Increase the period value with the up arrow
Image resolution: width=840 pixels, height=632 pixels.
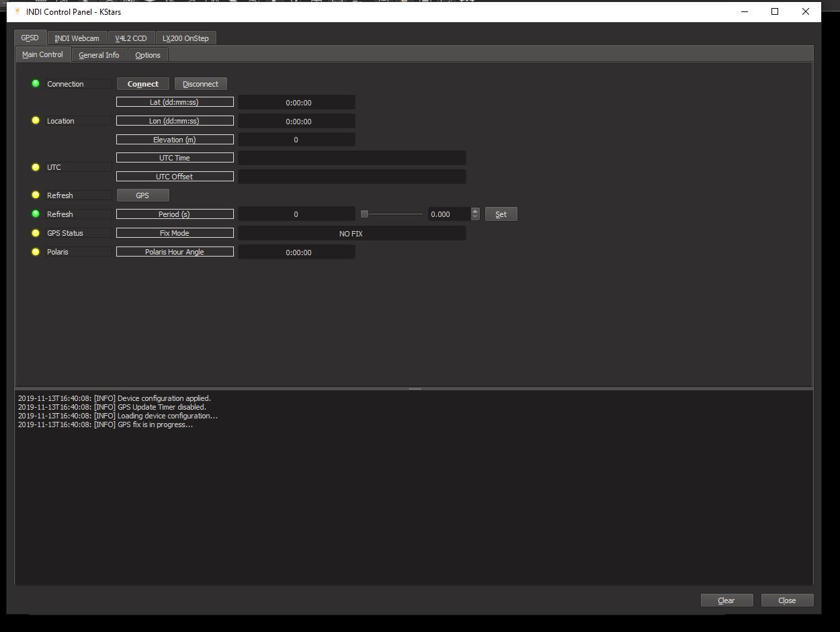475,211
